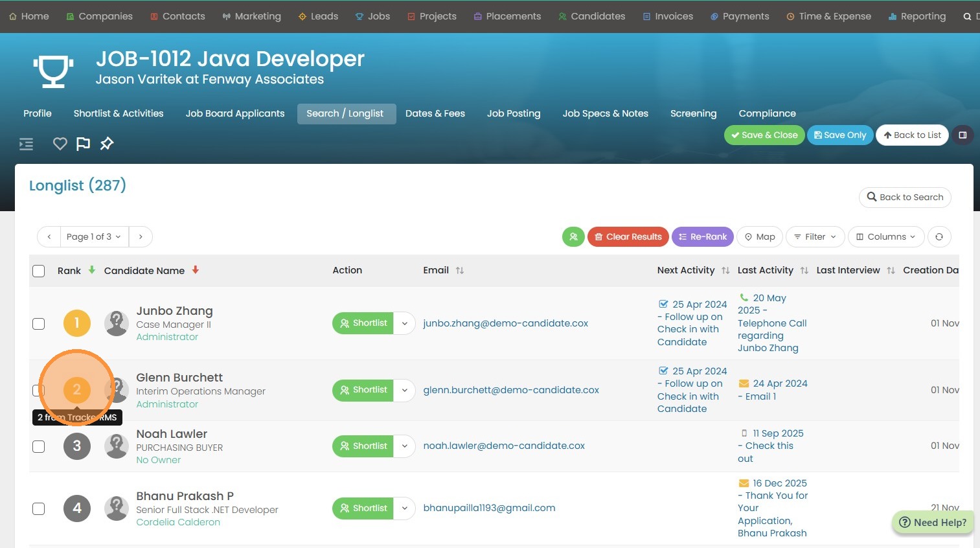
Task: Sort by Email column arrows icon
Action: click(460, 271)
